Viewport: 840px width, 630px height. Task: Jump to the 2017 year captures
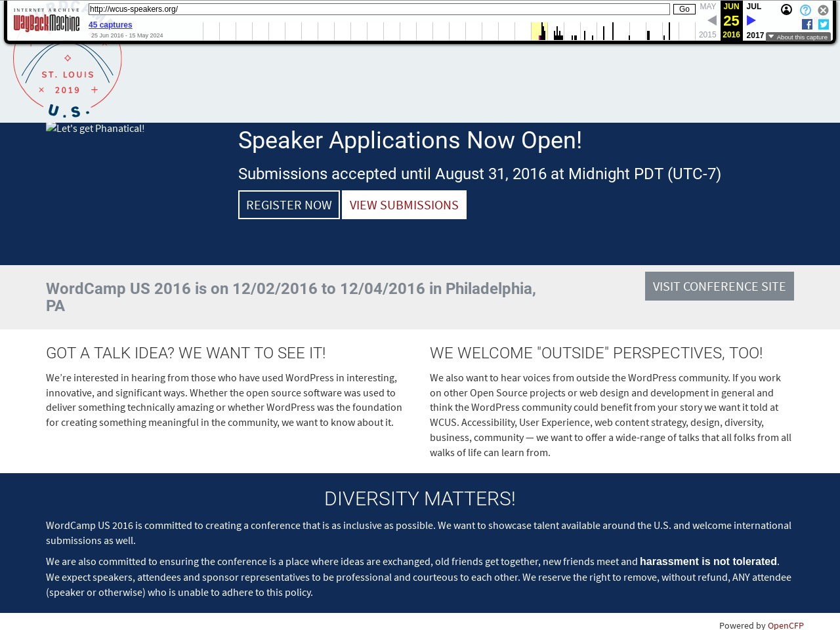coord(755,35)
